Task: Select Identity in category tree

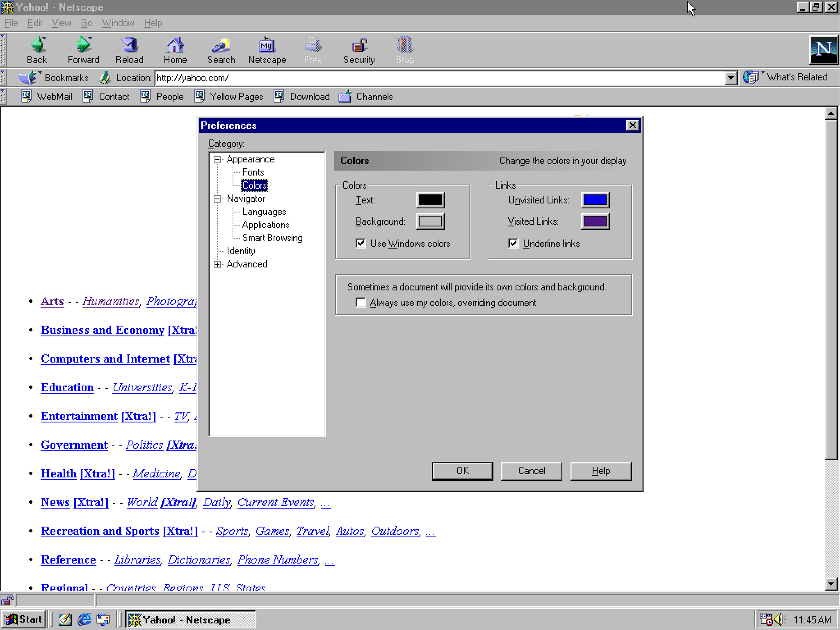Action: 241,251
